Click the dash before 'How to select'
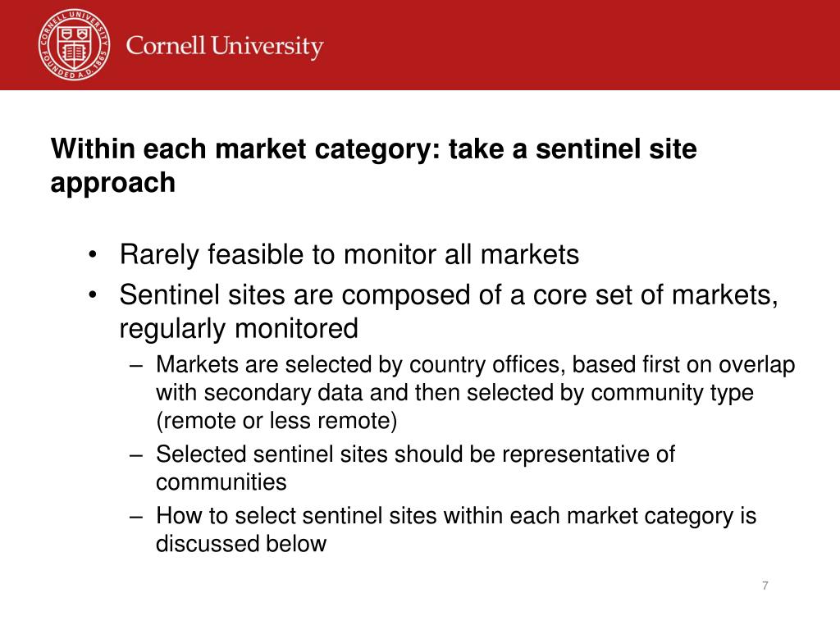The height and width of the screenshot is (630, 840). point(137,517)
